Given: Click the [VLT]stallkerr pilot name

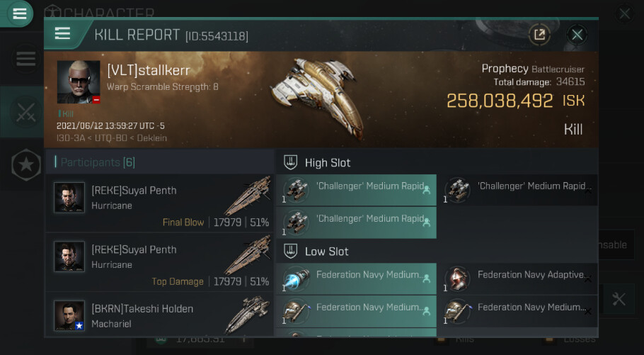Looking at the screenshot, I should [149, 71].
